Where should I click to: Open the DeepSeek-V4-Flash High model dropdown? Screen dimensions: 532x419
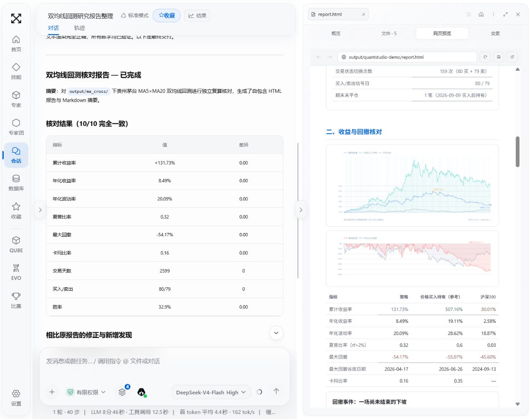point(211,392)
